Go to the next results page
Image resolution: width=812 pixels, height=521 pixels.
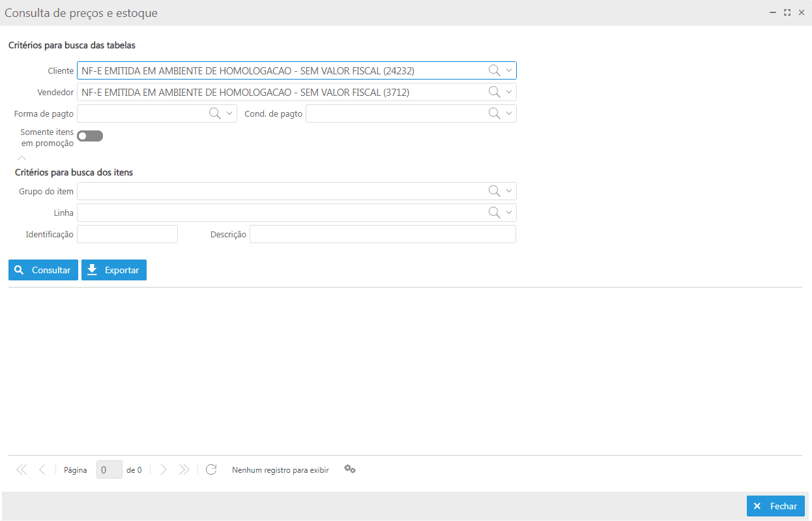(163, 469)
